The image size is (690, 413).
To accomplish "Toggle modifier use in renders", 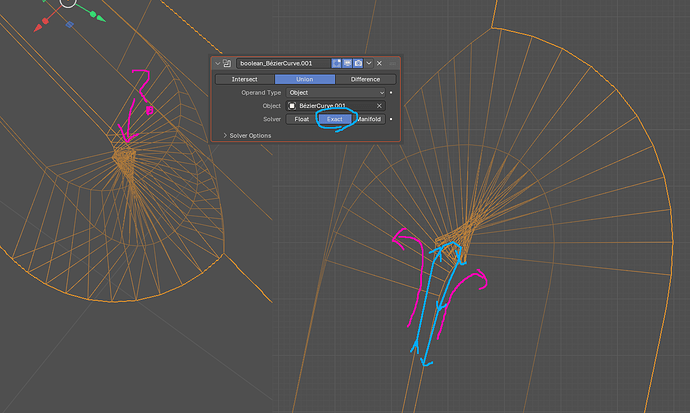I will 358,63.
